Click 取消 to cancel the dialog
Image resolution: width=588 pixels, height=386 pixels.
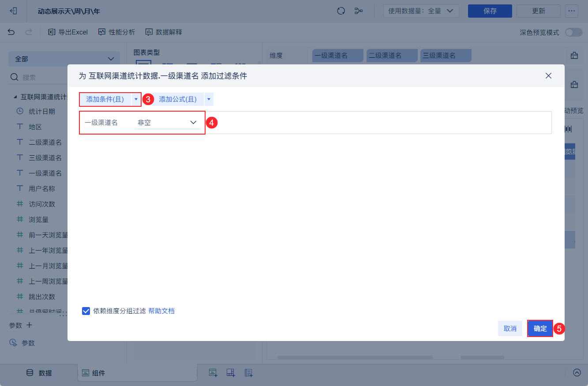click(510, 329)
